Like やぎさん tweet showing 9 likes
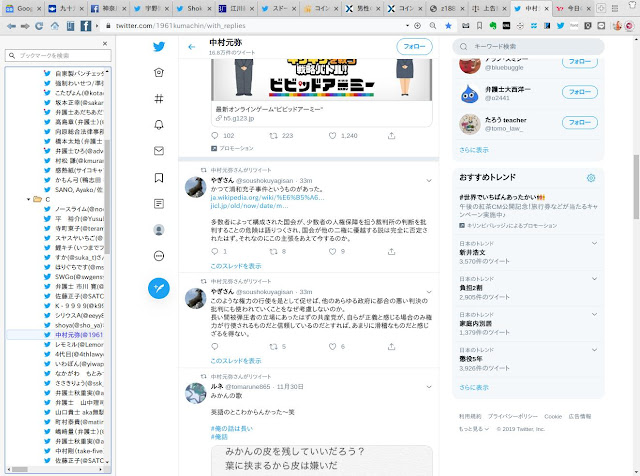640x476 pixels. point(332,251)
